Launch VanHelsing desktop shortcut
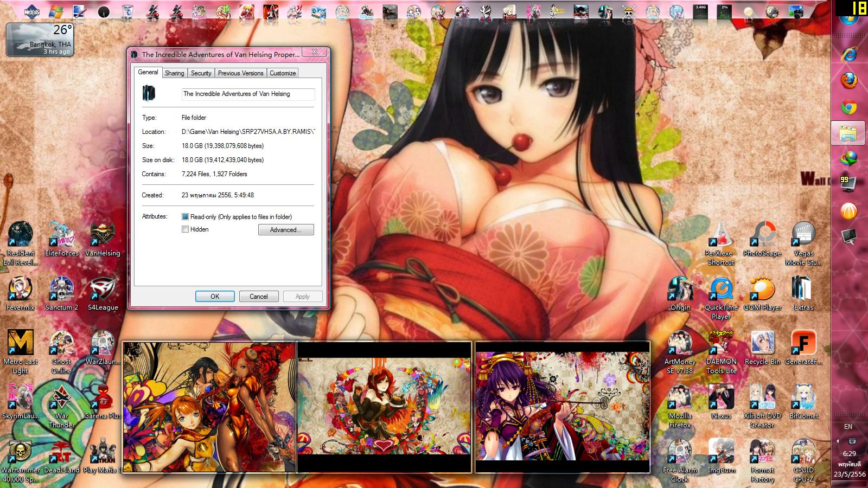Image resolution: width=868 pixels, height=488 pixels. point(103,239)
